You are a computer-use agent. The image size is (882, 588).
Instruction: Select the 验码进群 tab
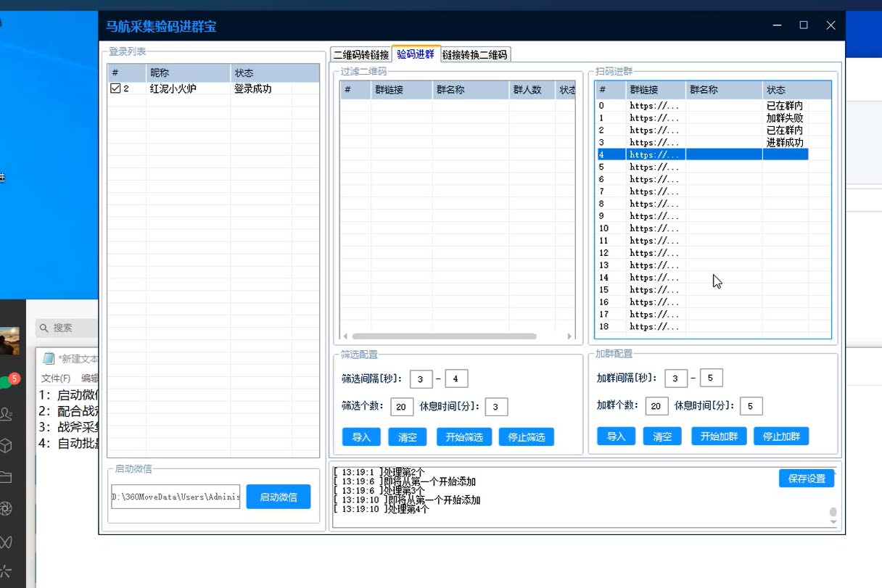click(416, 54)
